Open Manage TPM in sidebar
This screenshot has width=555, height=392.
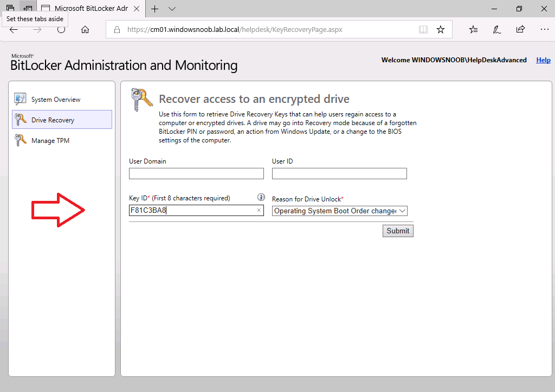62,140
